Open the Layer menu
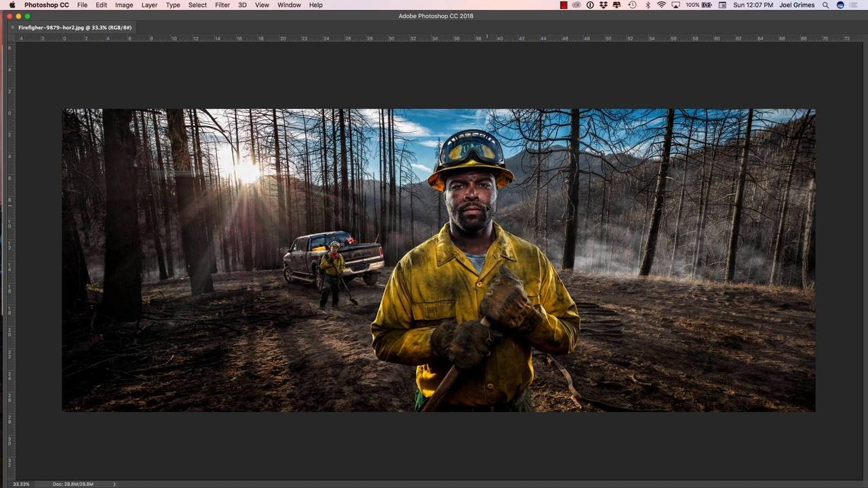This screenshot has height=488, width=868. 149,5
